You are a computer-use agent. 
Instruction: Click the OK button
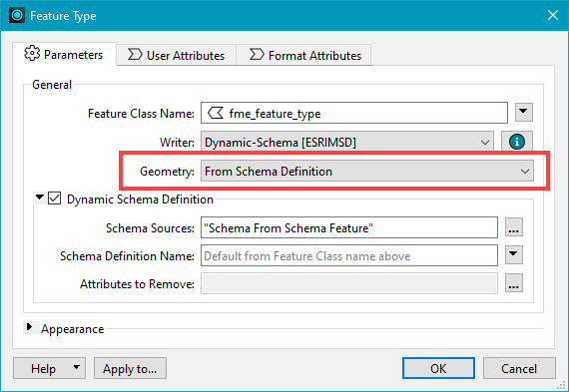[438, 368]
